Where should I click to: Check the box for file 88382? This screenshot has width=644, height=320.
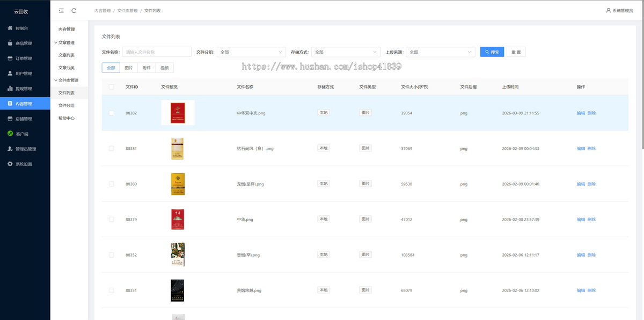(111, 113)
